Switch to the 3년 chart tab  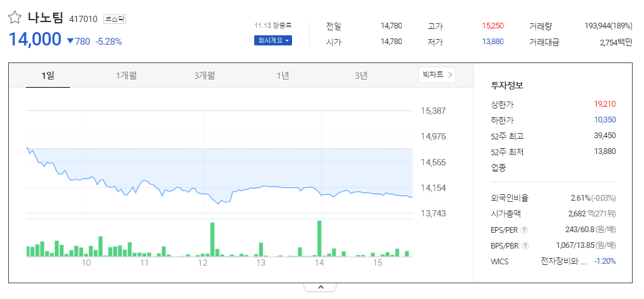361,76
